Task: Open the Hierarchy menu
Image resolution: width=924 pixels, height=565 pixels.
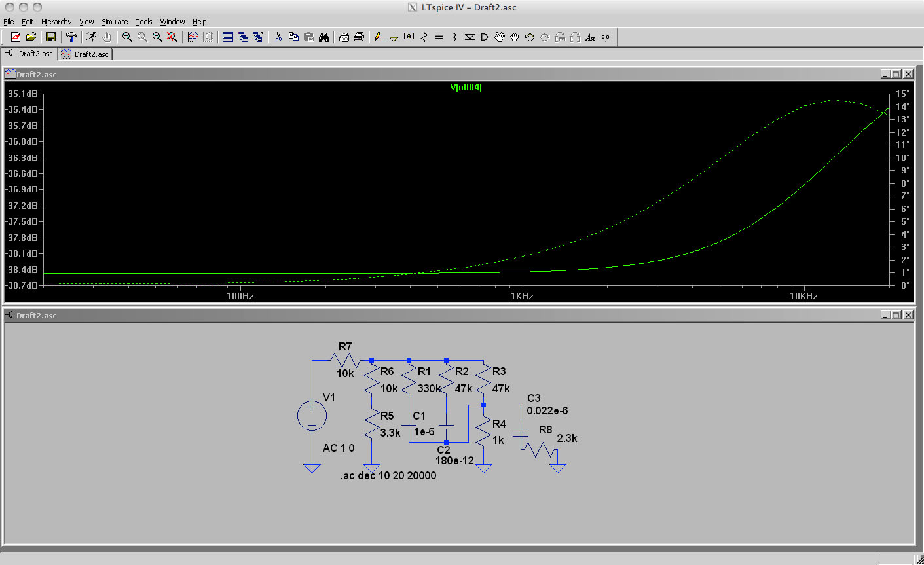Action: click(56, 22)
